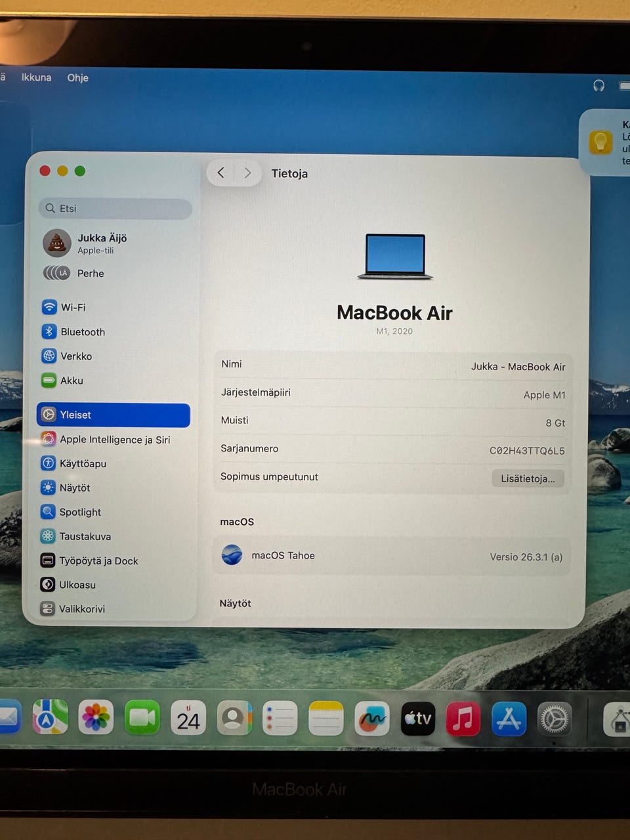Go back with the left arrow
Screen dimensions: 630x840
pyautogui.click(x=220, y=173)
